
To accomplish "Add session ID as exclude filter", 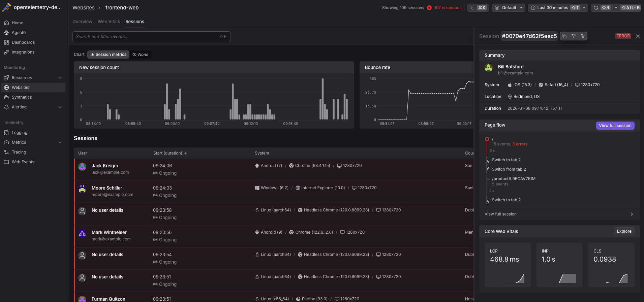I will coord(583,36).
